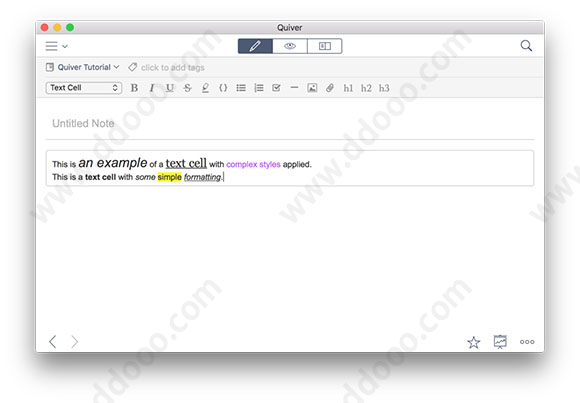Insert a numbered list
The width and height of the screenshot is (580, 403).
[259, 88]
